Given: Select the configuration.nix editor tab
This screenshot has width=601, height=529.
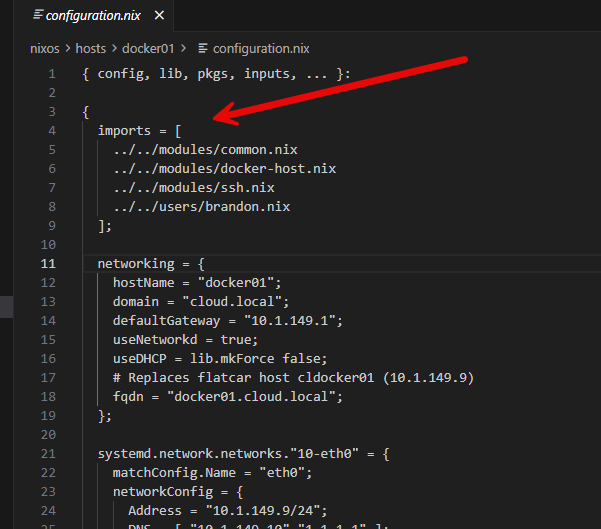Looking at the screenshot, I should [93, 15].
